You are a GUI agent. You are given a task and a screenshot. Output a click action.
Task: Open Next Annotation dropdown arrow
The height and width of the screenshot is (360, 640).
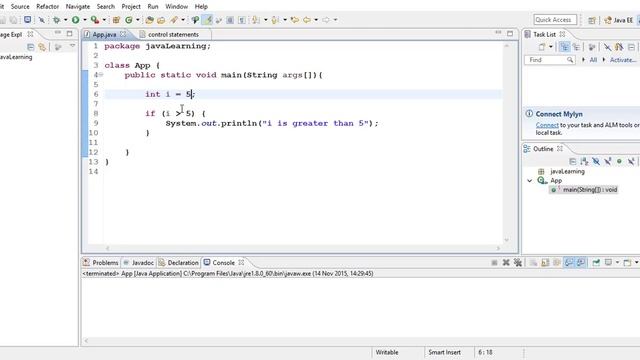coord(265,20)
